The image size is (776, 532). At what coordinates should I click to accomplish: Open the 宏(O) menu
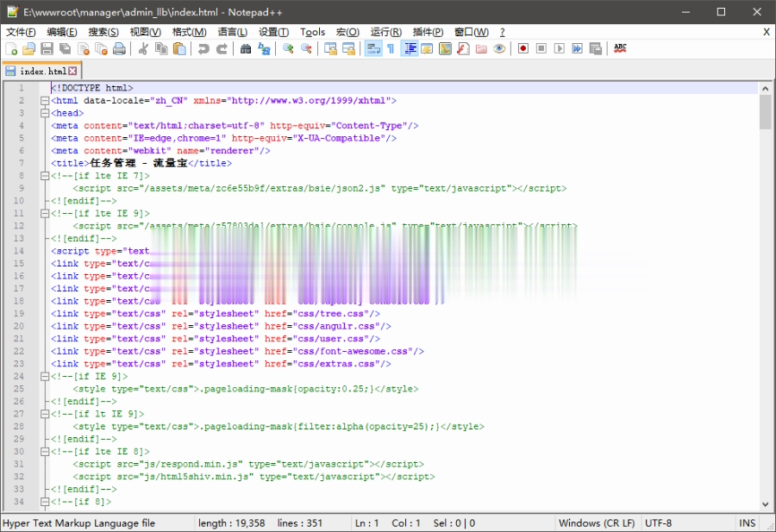tap(347, 32)
